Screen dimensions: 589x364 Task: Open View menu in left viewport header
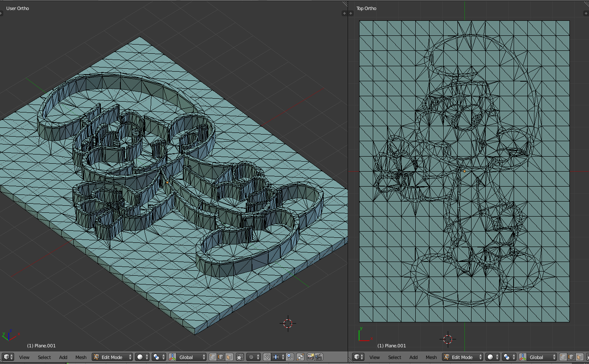(x=24, y=357)
